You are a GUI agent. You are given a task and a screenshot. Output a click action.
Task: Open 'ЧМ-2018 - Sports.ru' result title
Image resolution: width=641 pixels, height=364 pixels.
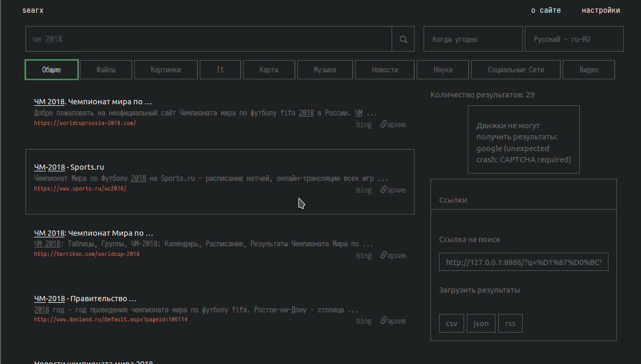coord(69,167)
